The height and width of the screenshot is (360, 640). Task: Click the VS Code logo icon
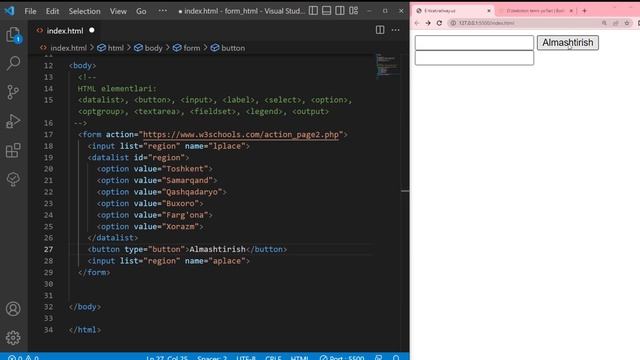[x=9, y=11]
